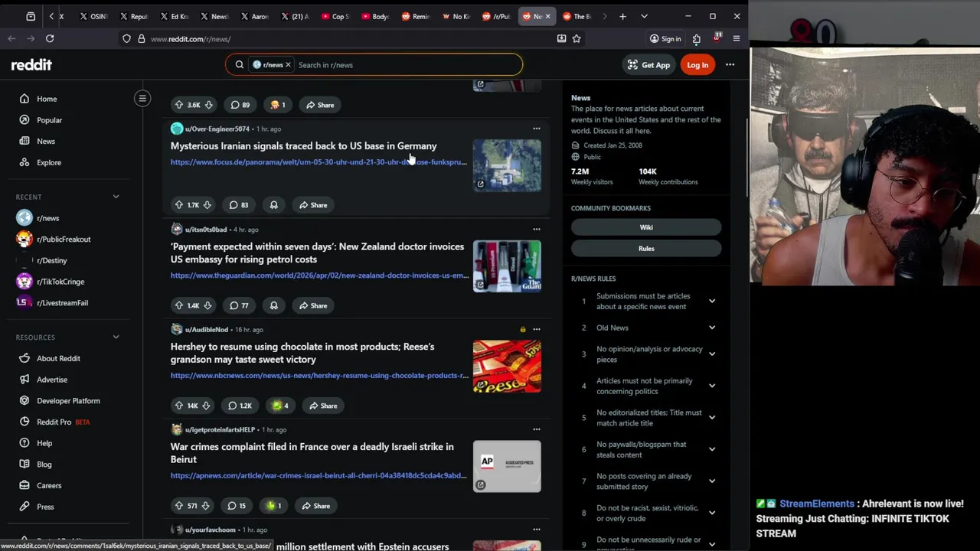Open the 77 comments on New Zealand post

(240, 305)
